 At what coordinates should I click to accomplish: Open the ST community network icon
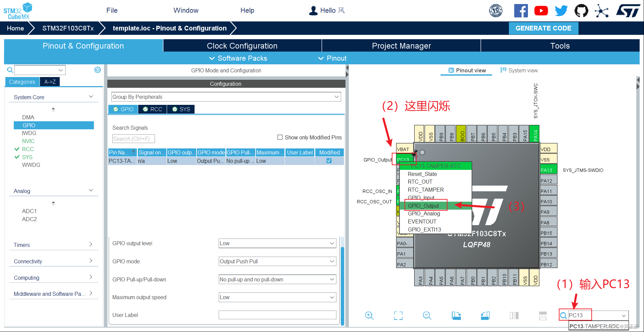coord(601,11)
